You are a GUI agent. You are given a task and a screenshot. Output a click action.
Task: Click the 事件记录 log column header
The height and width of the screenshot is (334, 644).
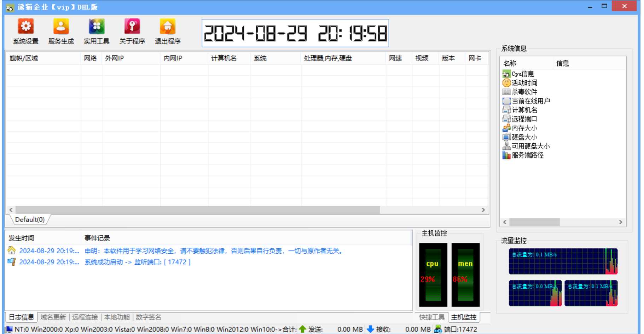pos(246,238)
